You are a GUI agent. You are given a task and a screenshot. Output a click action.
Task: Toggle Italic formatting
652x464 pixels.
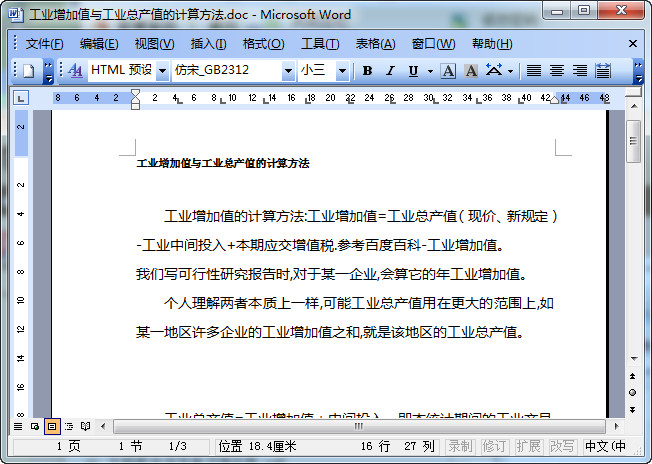pos(390,71)
